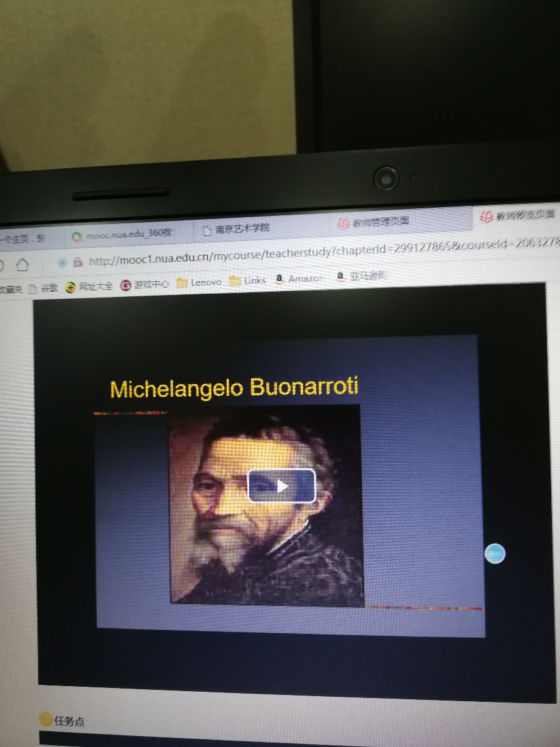Open the Amazon bookmark
This screenshot has height=747, width=560.
299,278
